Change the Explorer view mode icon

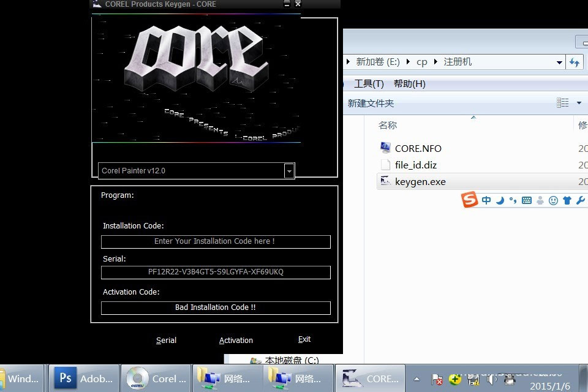(x=562, y=103)
